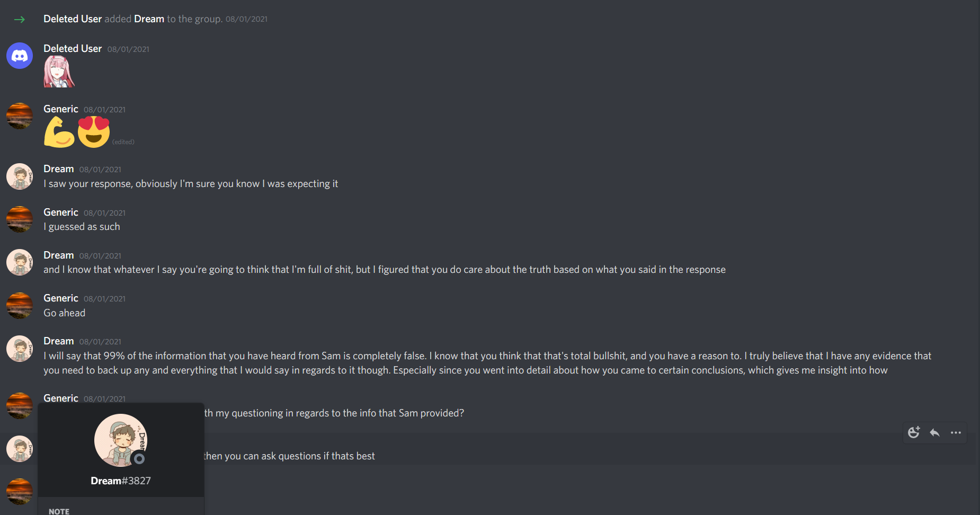The width and height of the screenshot is (980, 515).
Task: Click 'Deleted User' name in the added-to-group notice
Action: point(73,19)
